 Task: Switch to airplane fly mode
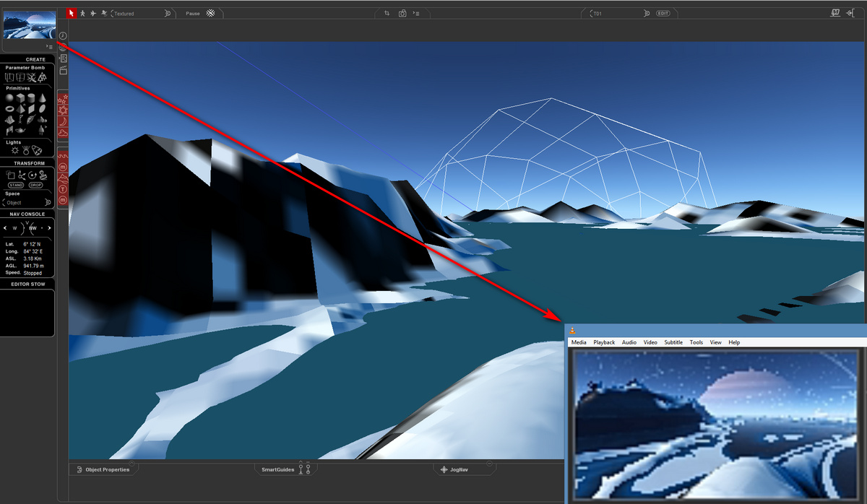[x=93, y=13]
